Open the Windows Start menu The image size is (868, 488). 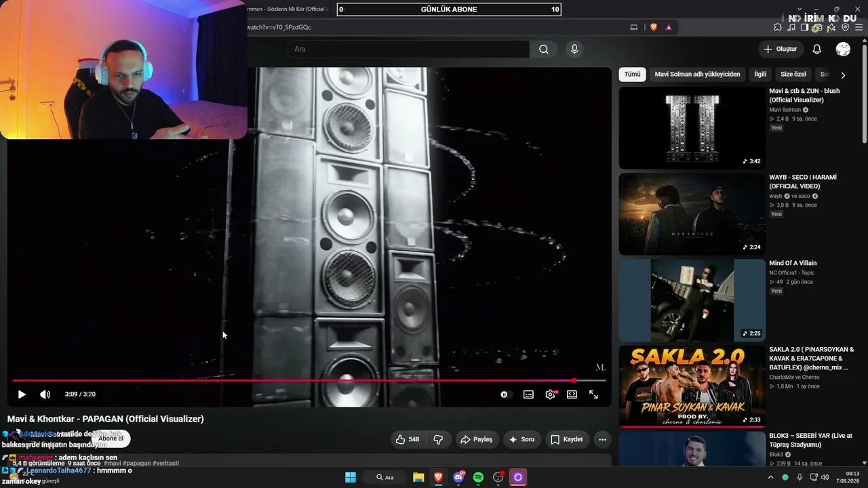click(351, 477)
